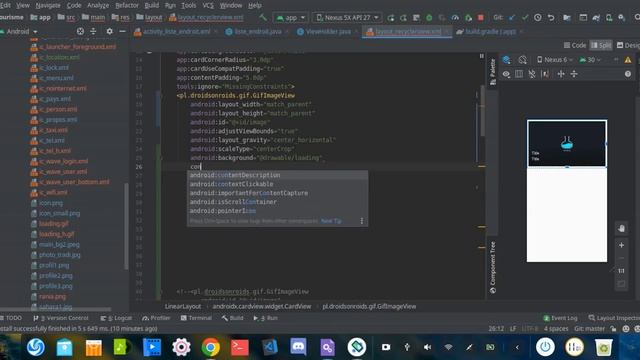Click the orientation for preview icon
Viewport: 640px width, 360px height.
point(522,60)
